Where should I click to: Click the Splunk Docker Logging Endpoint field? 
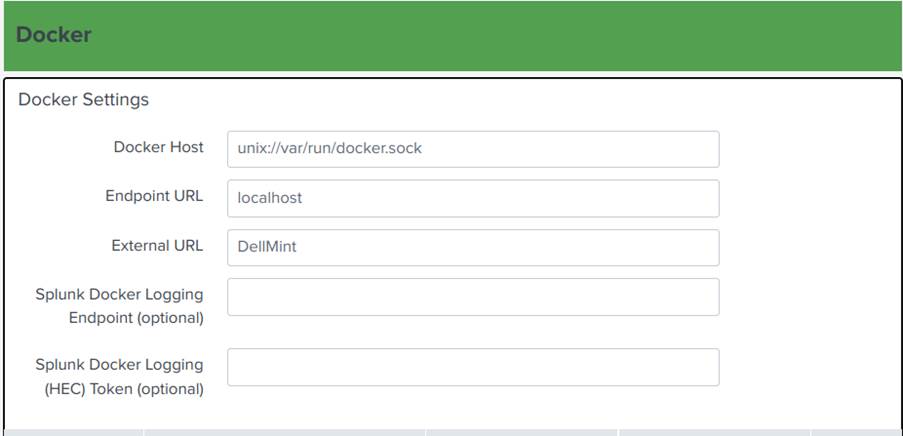[473, 297]
